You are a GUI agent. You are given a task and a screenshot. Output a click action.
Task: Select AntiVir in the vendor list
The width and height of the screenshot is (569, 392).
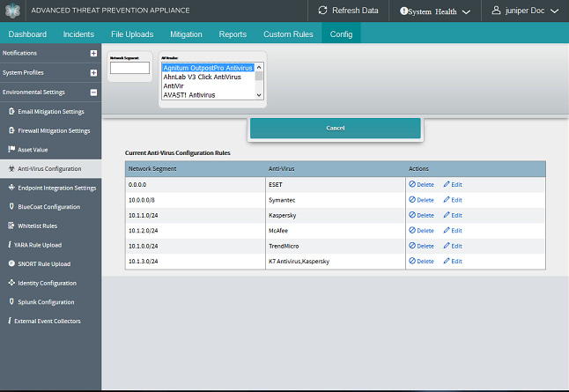tap(208, 86)
